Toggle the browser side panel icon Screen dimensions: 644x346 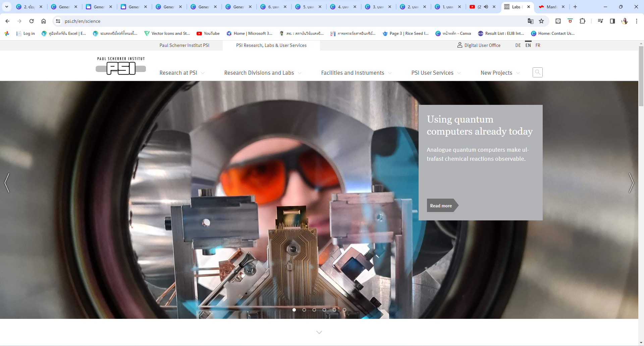point(612,21)
